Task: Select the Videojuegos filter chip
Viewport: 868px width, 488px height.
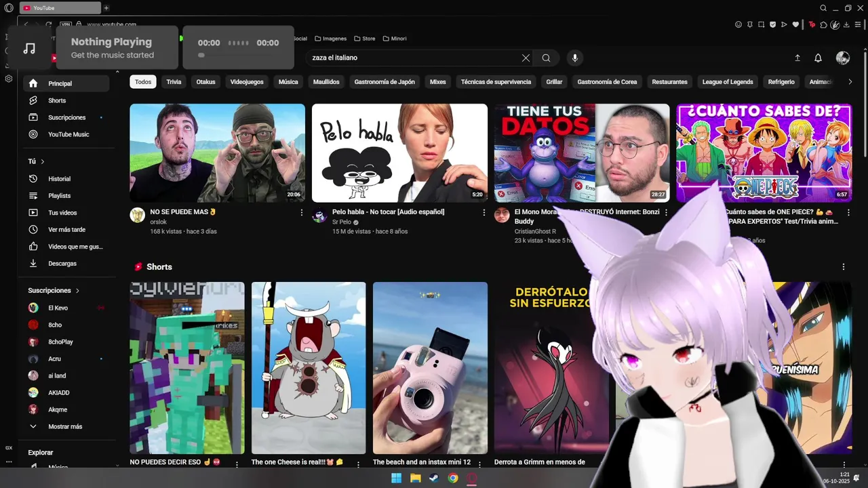Action: [x=247, y=82]
